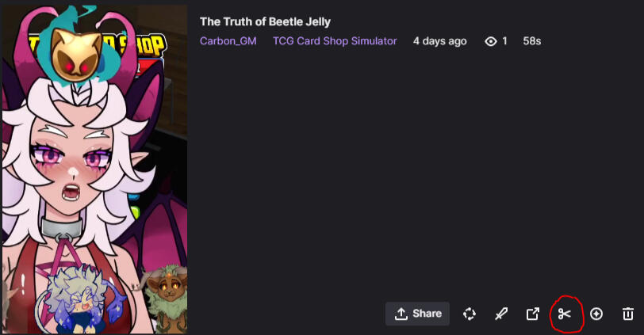The height and width of the screenshot is (335, 644).
Task: Click the dashed circle icon beside Share
Action: point(470,314)
